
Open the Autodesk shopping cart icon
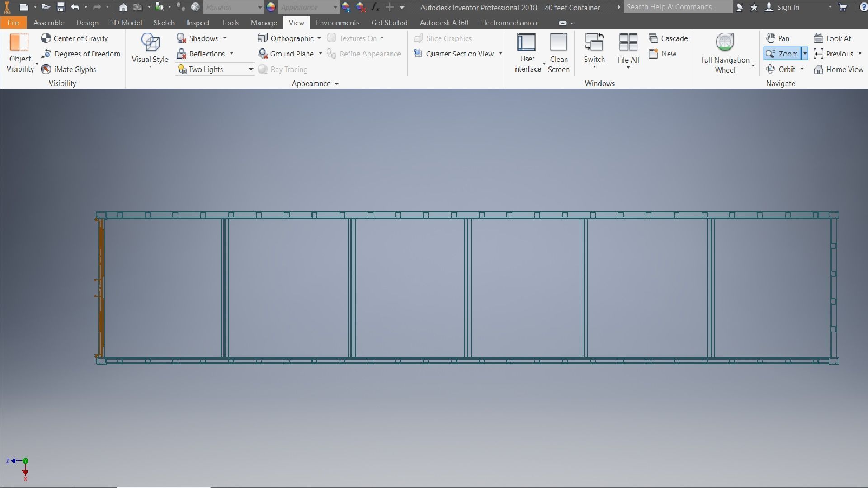[x=843, y=7]
